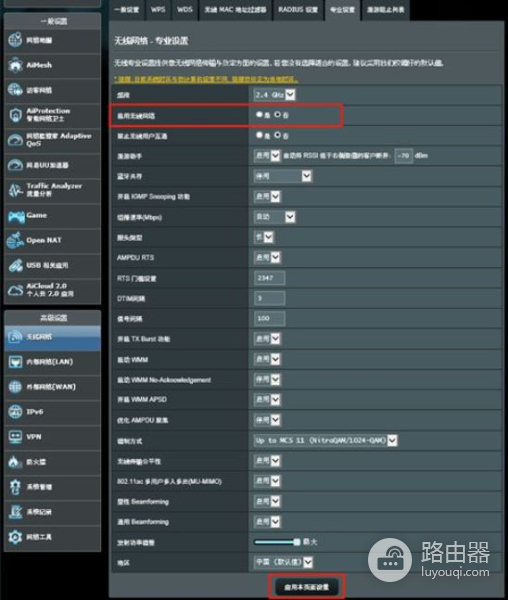Open the WAN (外部网络) globe icon
508x600 pixels.
(x=15, y=386)
